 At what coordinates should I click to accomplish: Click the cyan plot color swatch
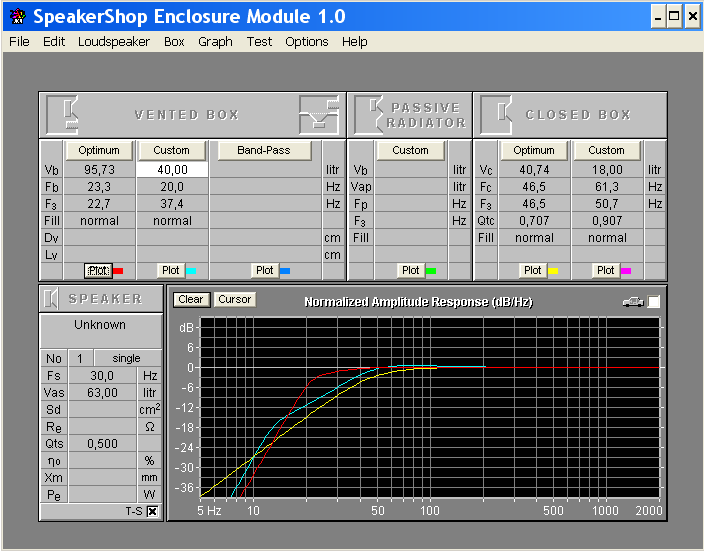[191, 271]
